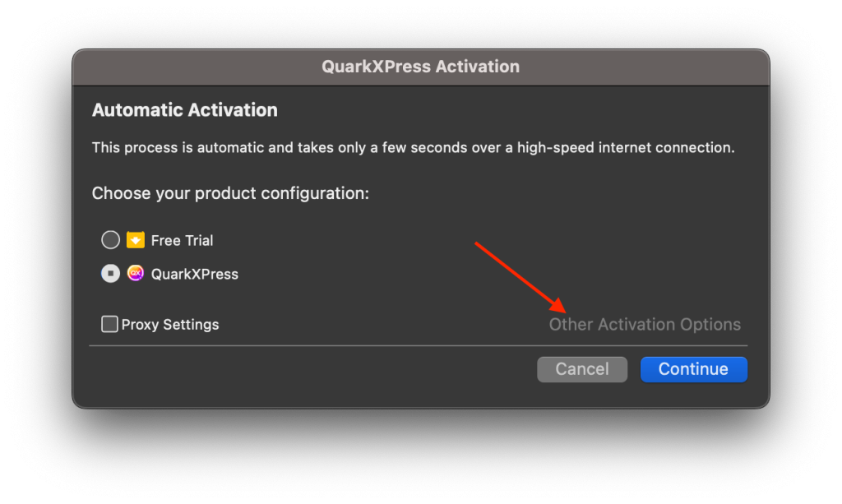Image resolution: width=842 pixels, height=504 pixels.
Task: Click the download arrow icon in the product list
Action: tap(135, 239)
